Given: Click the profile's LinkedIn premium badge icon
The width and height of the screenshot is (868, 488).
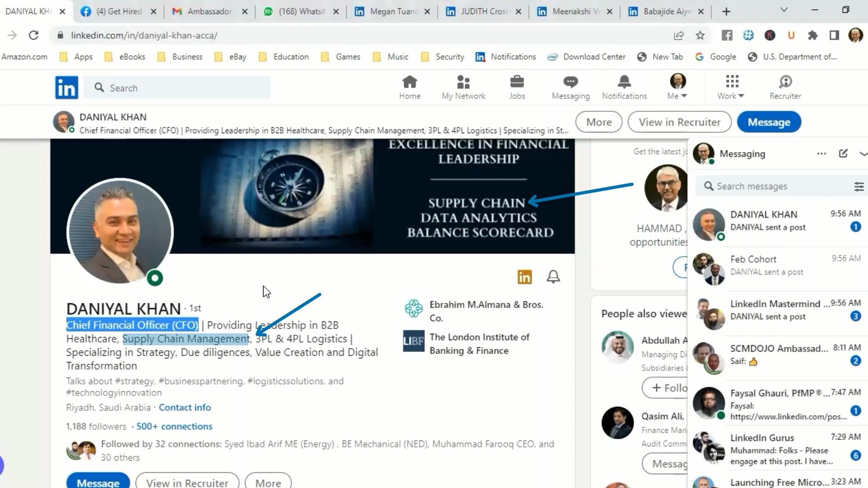Looking at the screenshot, I should tap(524, 277).
